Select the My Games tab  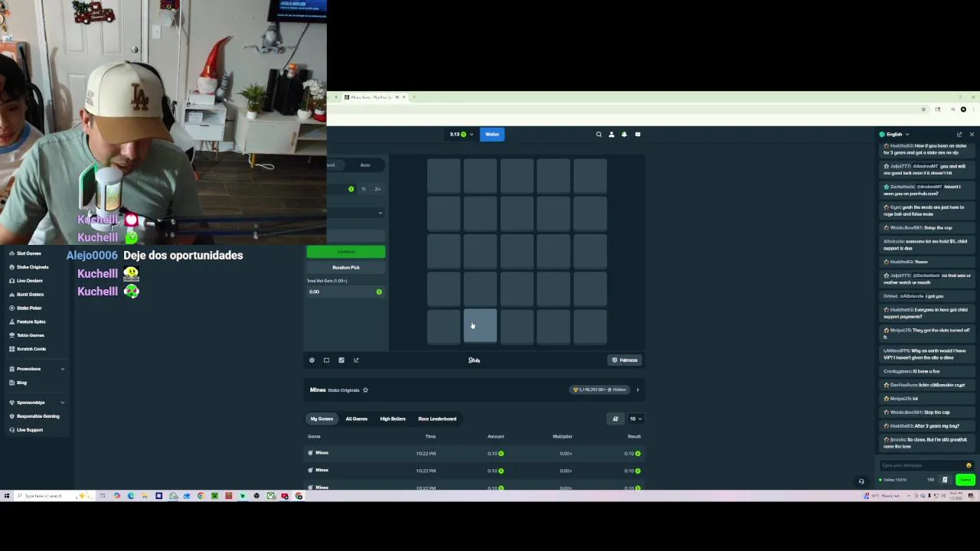[x=322, y=419]
